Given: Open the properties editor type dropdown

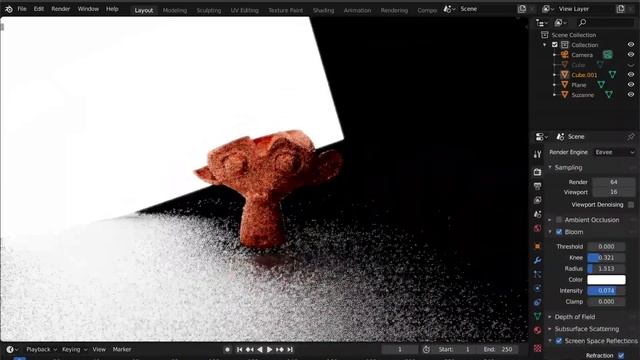Looking at the screenshot, I should (x=542, y=137).
